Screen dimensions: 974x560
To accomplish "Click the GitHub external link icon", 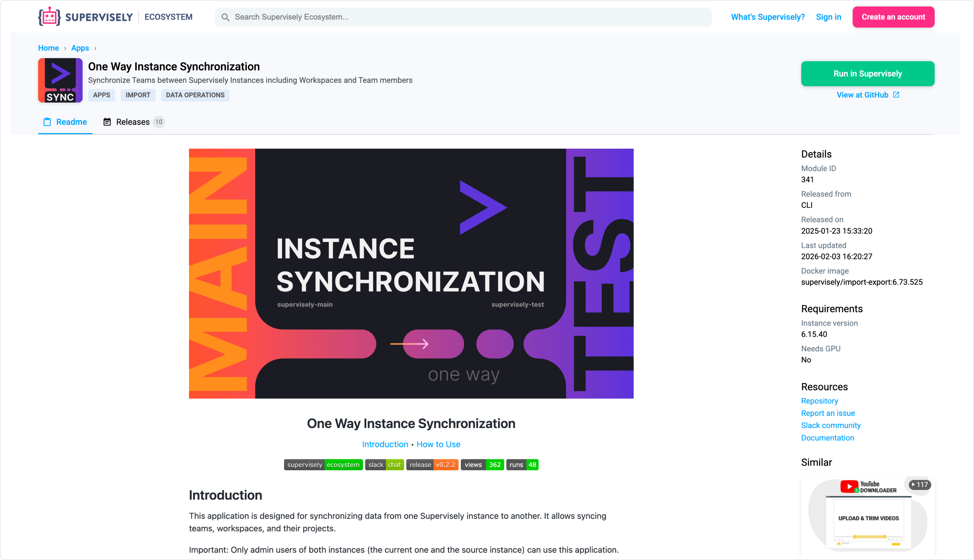I will pyautogui.click(x=896, y=95).
